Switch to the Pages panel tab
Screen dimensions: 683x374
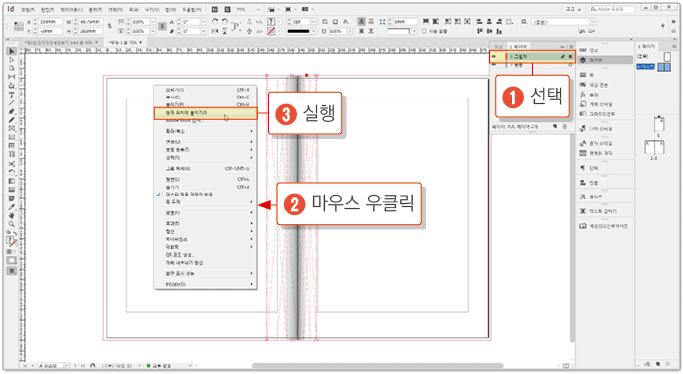[x=646, y=46]
